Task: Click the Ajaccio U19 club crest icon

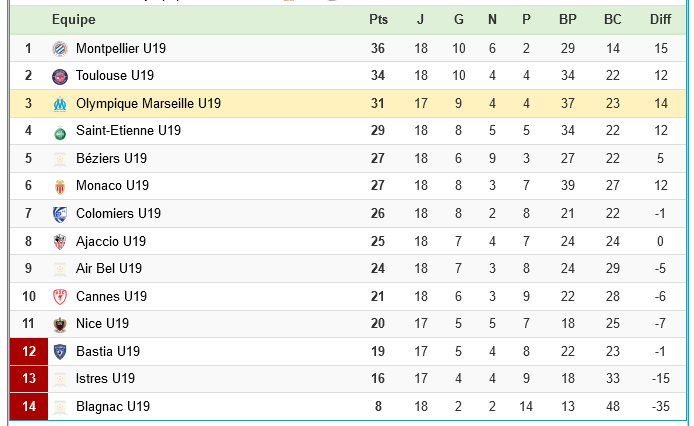Action: tap(60, 242)
